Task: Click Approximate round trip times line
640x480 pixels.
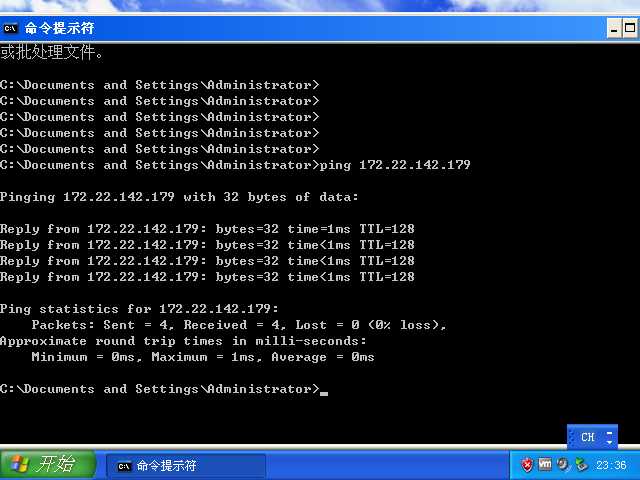Action: pyautogui.click(x=183, y=341)
